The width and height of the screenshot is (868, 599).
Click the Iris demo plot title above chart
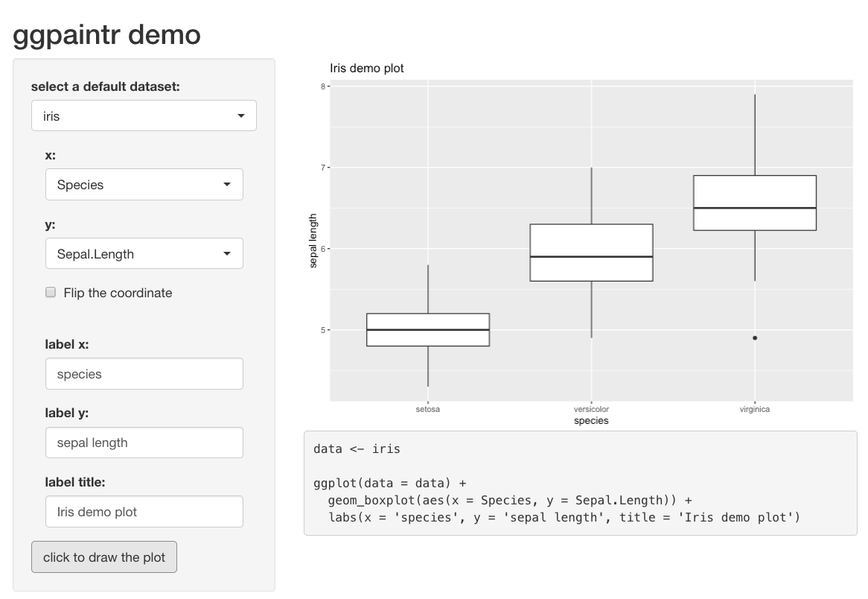click(367, 69)
